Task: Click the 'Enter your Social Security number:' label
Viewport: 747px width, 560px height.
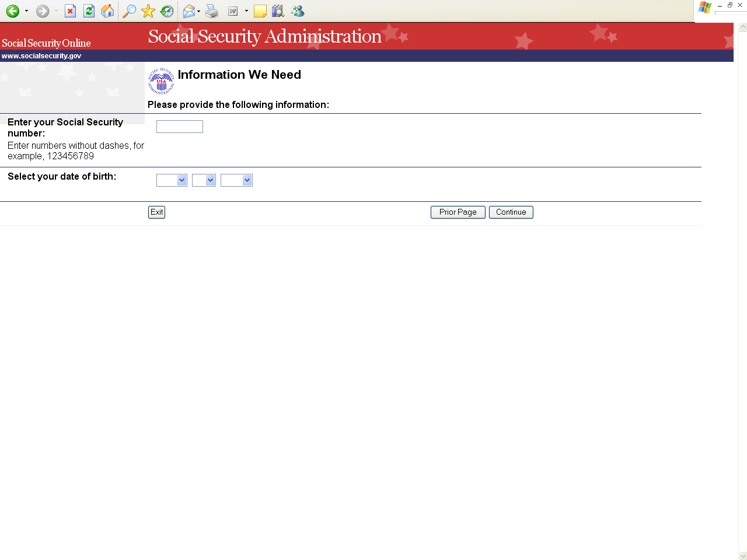Action: point(65,128)
